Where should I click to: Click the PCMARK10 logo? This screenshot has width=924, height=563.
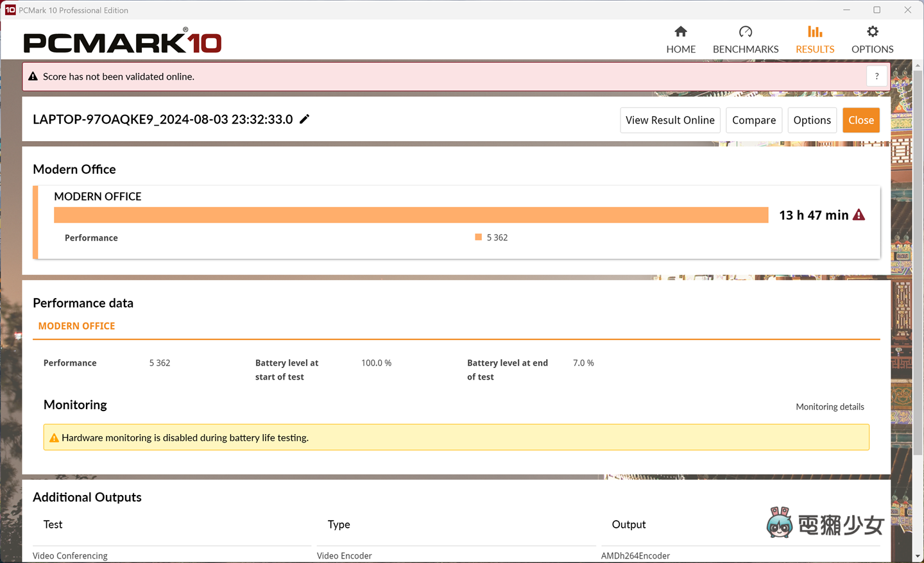tap(123, 42)
